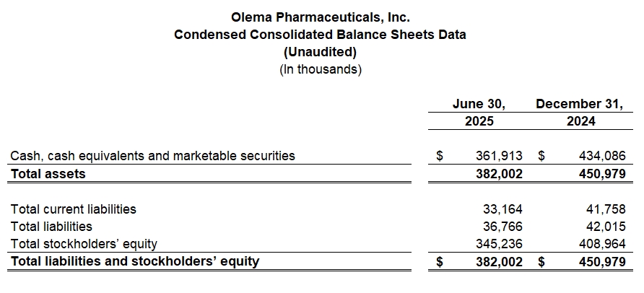Select the Total assets row label
This screenshot has height=293, width=644.
coord(48,173)
